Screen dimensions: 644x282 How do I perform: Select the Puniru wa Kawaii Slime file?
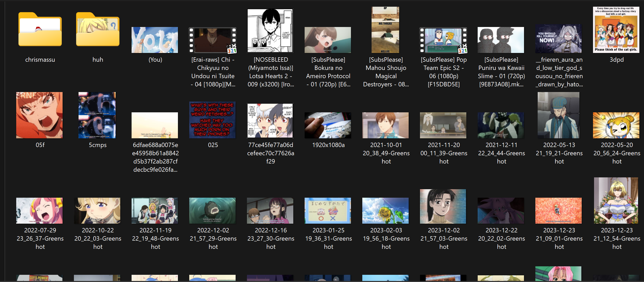[x=501, y=40]
